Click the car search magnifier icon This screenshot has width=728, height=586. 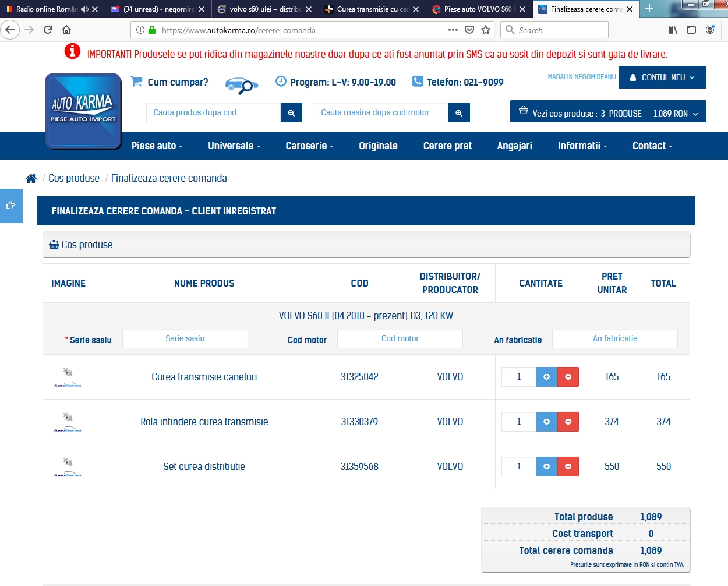tap(241, 85)
